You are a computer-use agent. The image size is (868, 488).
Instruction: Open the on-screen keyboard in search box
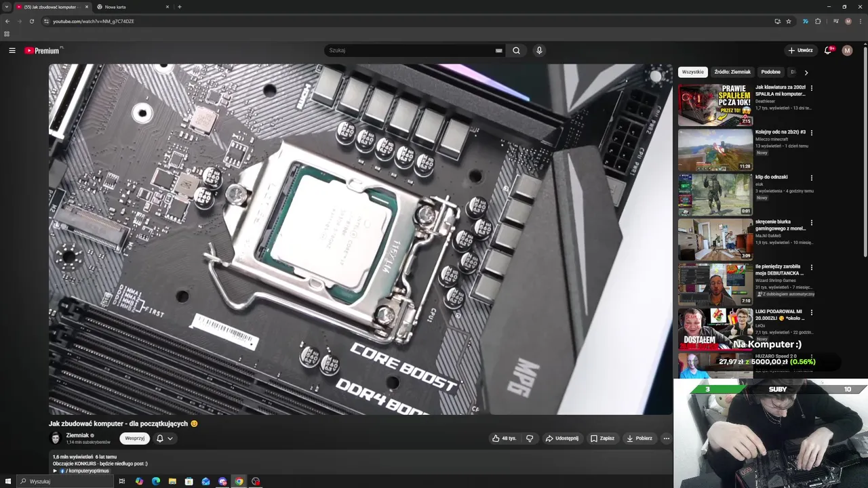[499, 51]
